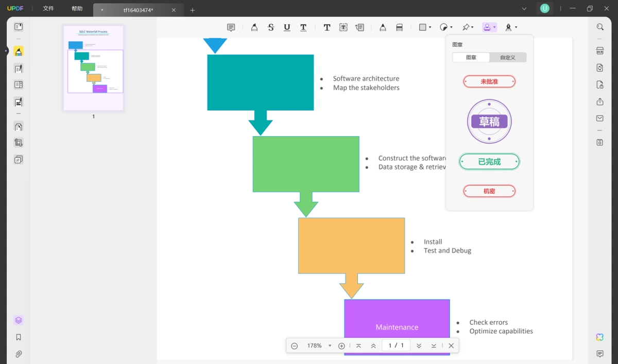Viewport: 618px width, 364px height.
Task: Toggle the layers panel icon
Action: [19, 320]
